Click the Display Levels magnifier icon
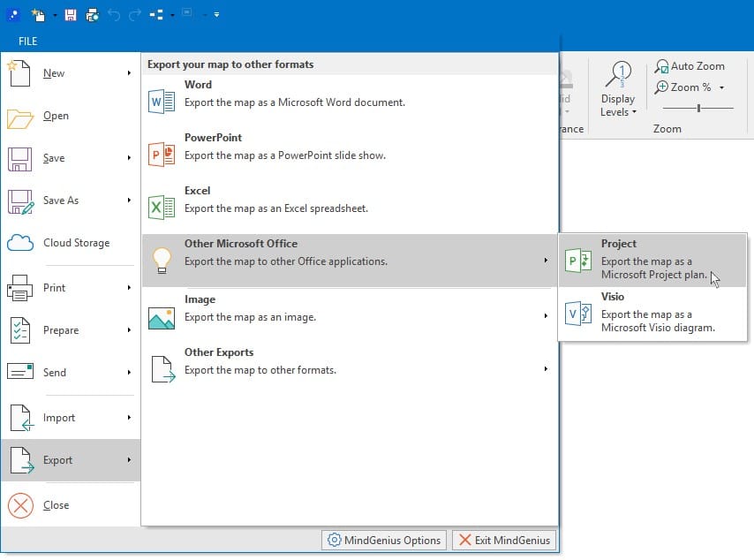The image size is (754, 560). point(618,74)
